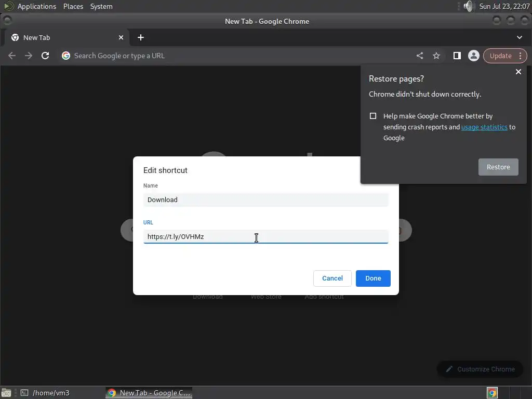Enable sending crash reports checkbox
The width and height of the screenshot is (532, 399).
point(373,116)
